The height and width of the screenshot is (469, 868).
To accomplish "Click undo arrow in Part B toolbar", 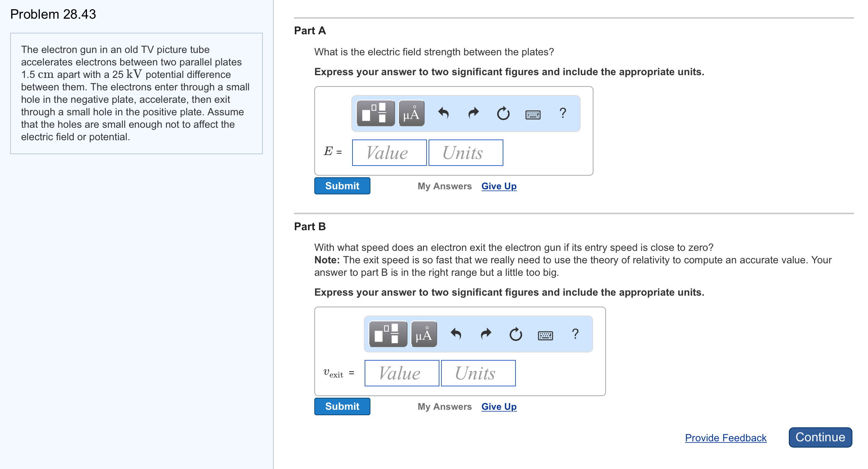I will [x=456, y=334].
